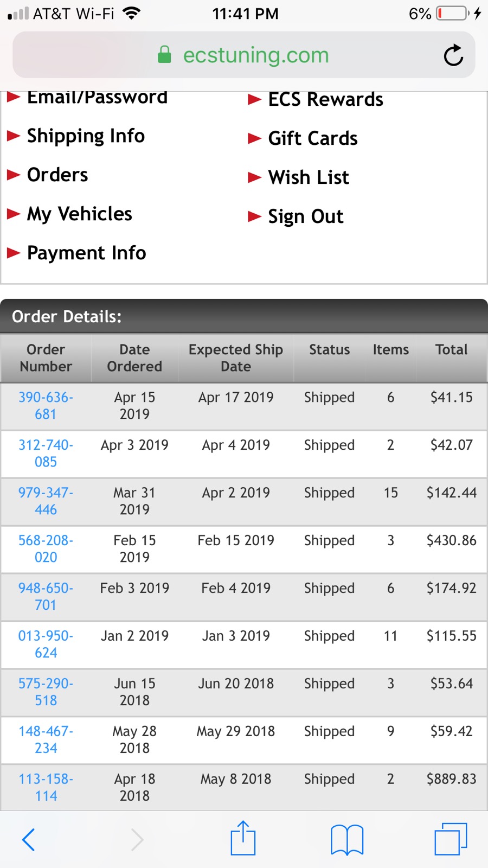Open ECS Rewards page
The image size is (488, 868).
pyautogui.click(x=325, y=100)
